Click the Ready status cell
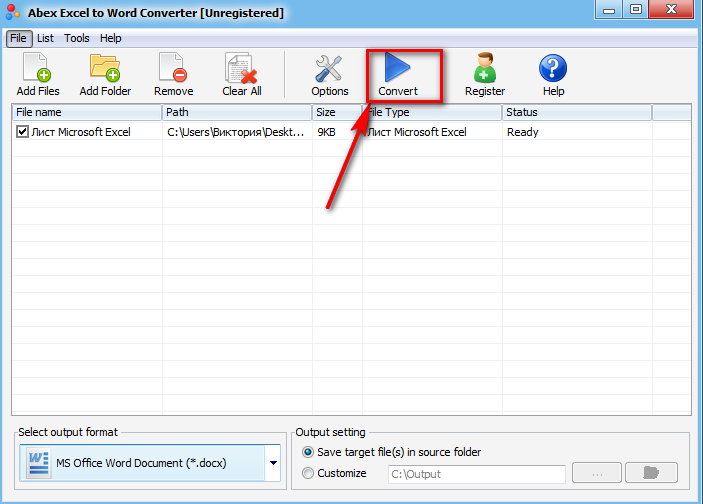Screen dimensions: 703x504 [522, 132]
